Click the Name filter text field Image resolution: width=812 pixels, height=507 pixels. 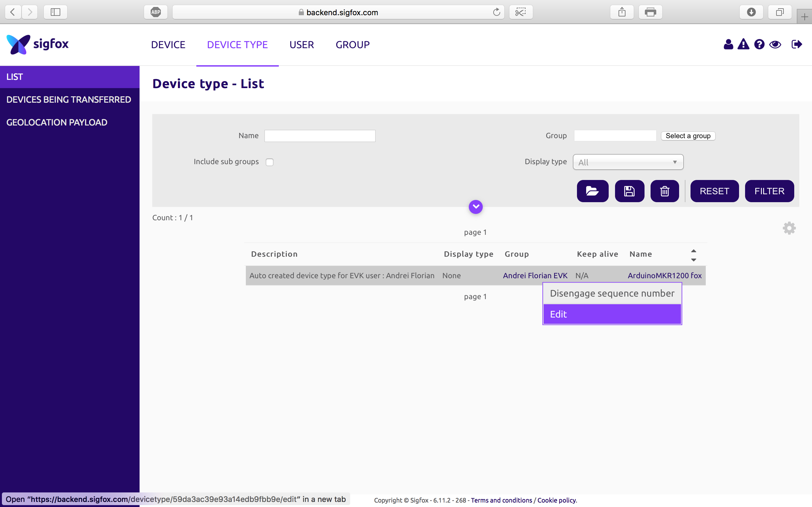[x=320, y=136]
